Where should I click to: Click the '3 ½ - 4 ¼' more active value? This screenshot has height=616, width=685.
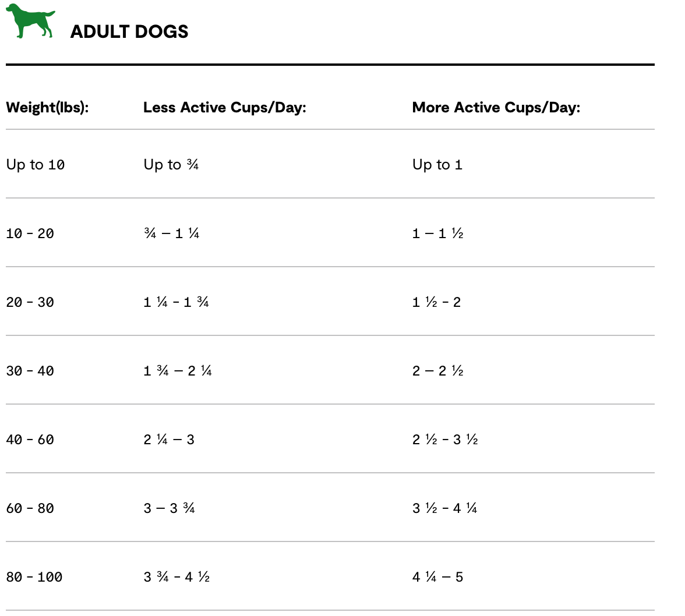(444, 508)
